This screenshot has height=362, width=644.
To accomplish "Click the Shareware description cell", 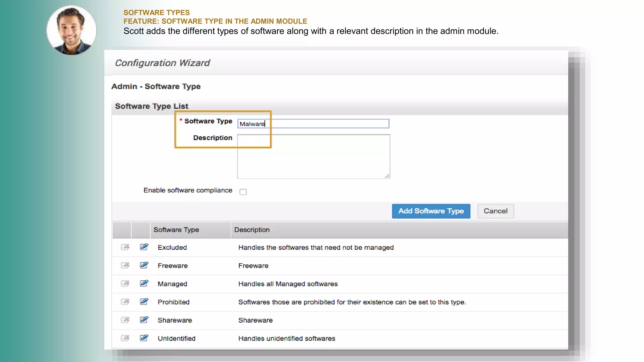I will click(x=255, y=321).
